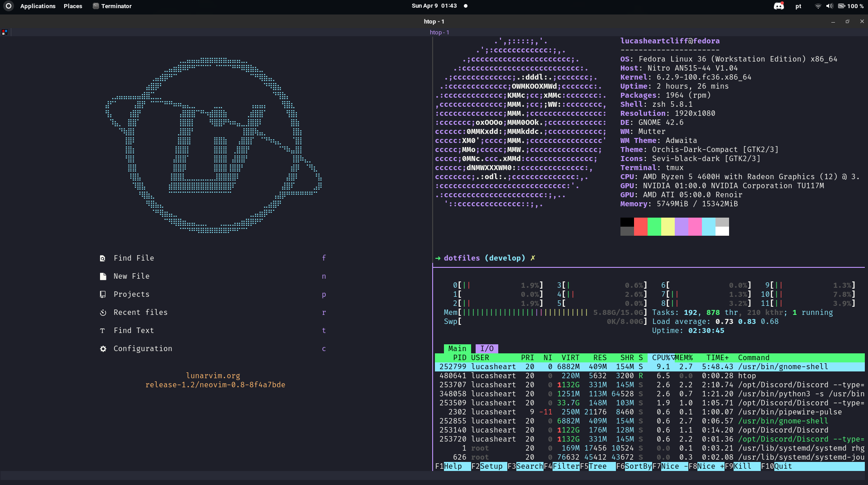Sort by CPU% column header

(661, 357)
